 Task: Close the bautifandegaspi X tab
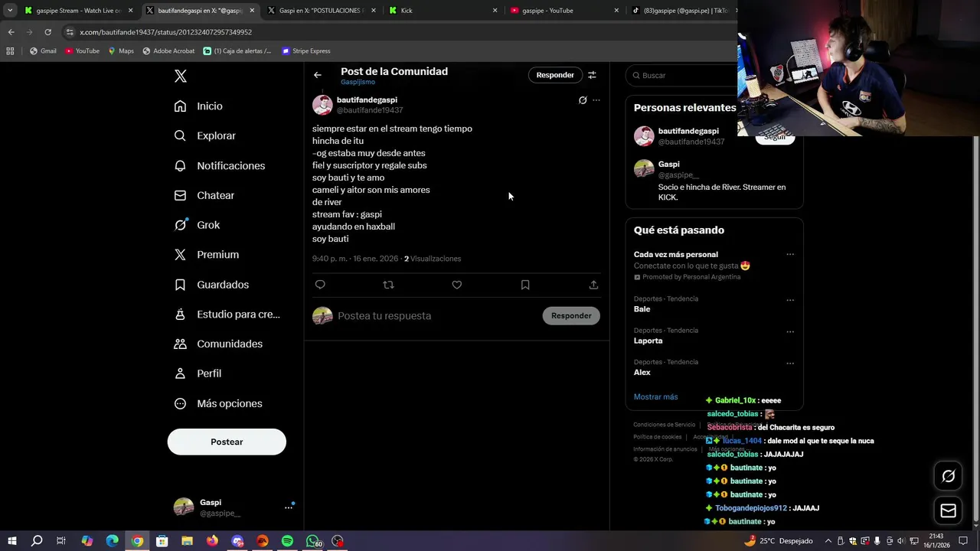point(252,11)
